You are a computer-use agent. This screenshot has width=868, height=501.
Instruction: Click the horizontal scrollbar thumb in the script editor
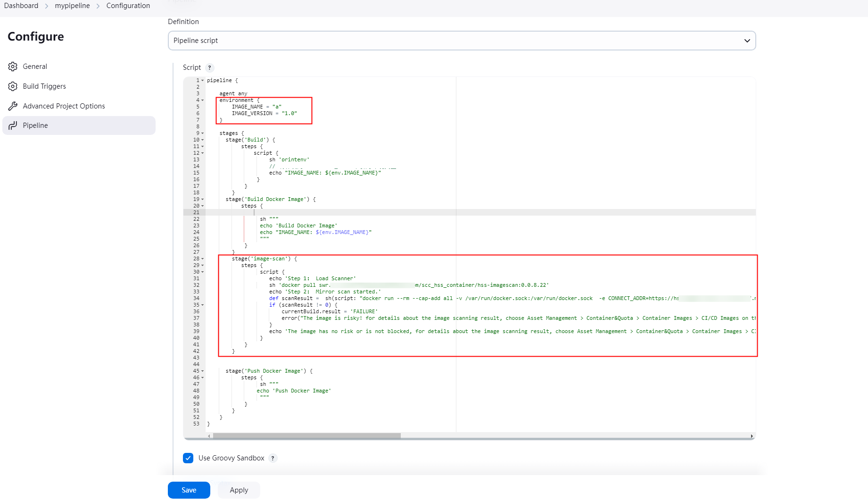coord(306,436)
